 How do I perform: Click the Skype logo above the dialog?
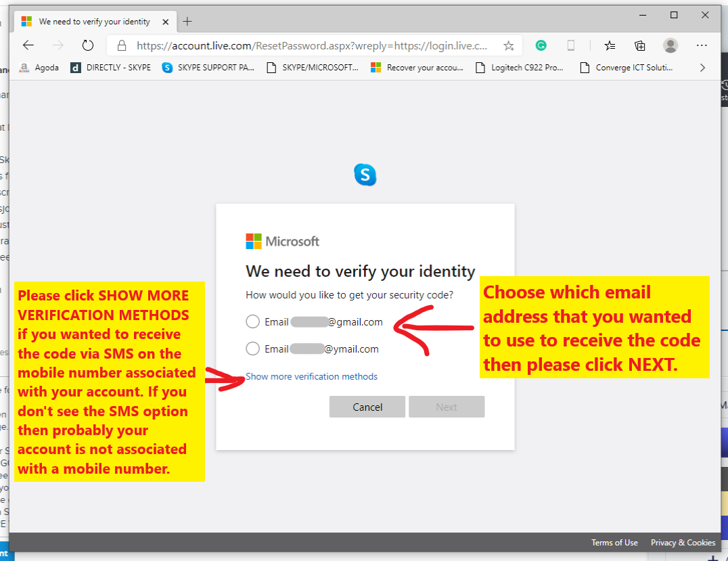(365, 175)
